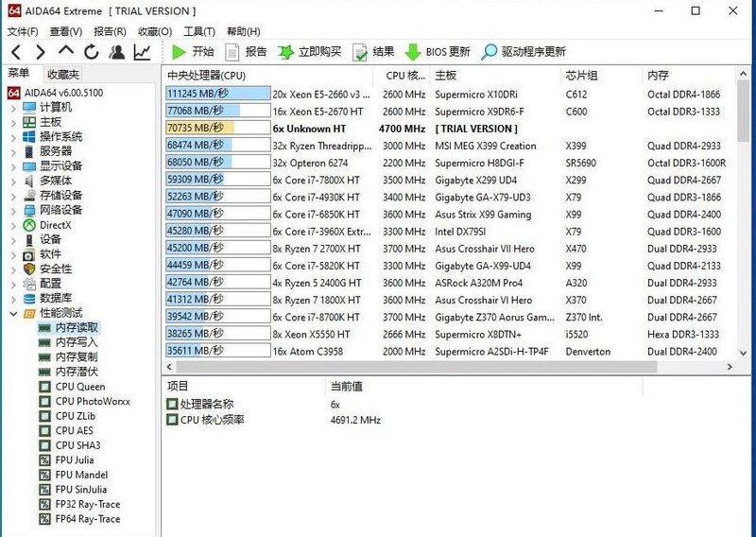Click vertical scrollbar down arrow
Viewport: 756px width, 537px height.
click(743, 354)
